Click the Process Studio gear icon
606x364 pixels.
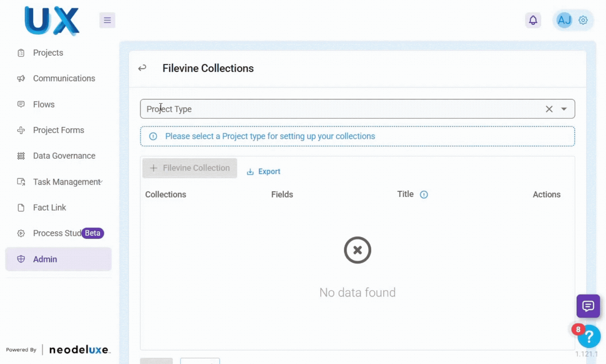click(21, 233)
